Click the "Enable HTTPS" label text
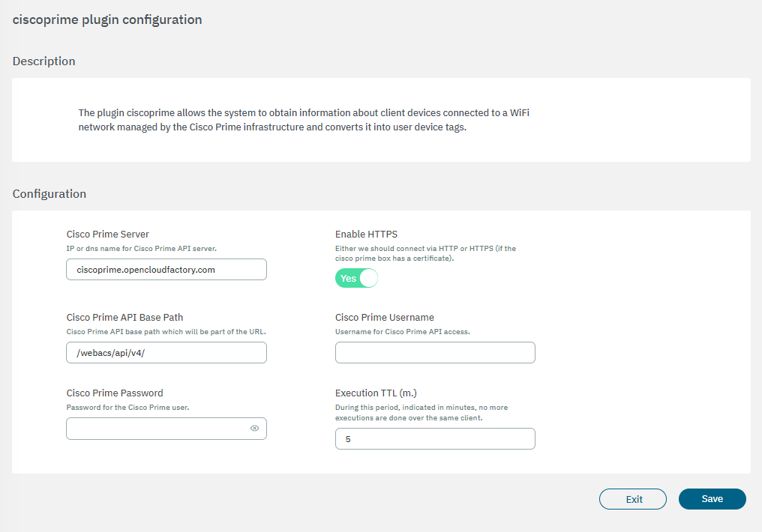Viewport: 762px width, 532px height. pyautogui.click(x=366, y=235)
